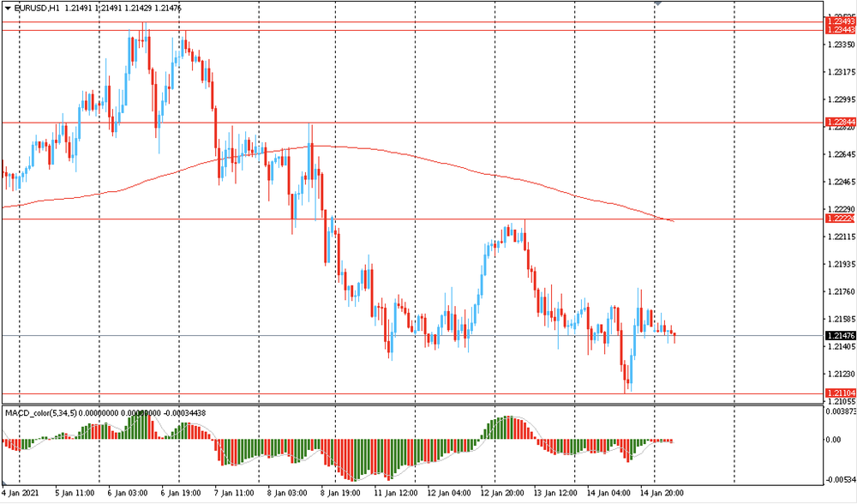Viewport: 857px width, 504px height.
Task: Click the EURUSD,H1 chart title text
Action: pyautogui.click(x=37, y=9)
